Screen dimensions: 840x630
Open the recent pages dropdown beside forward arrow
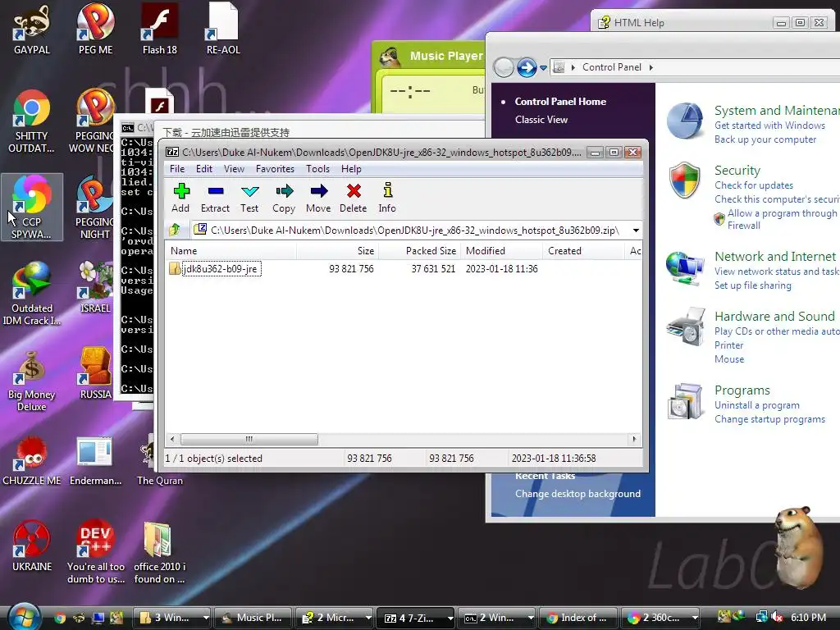tap(543, 67)
